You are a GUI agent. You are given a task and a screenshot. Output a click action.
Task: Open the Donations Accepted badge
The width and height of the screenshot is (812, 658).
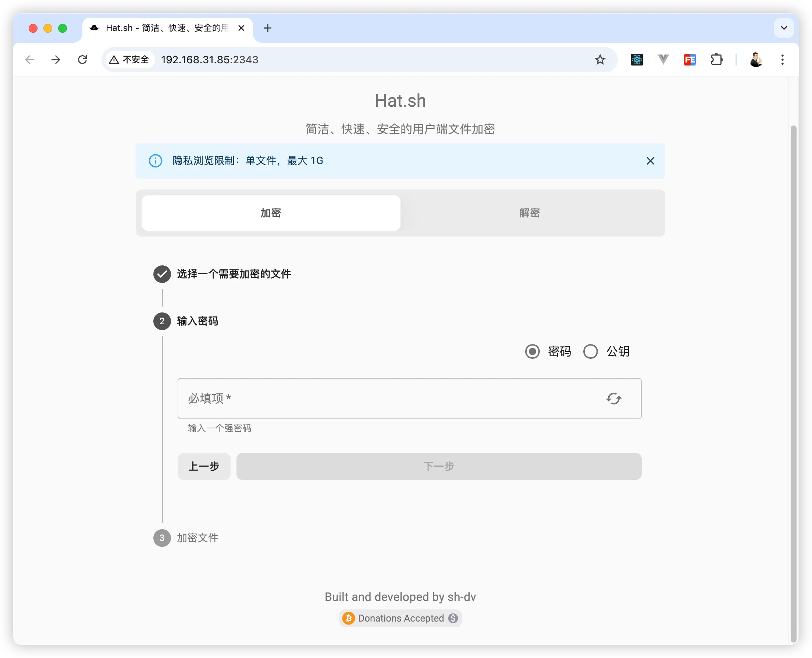[400, 619]
